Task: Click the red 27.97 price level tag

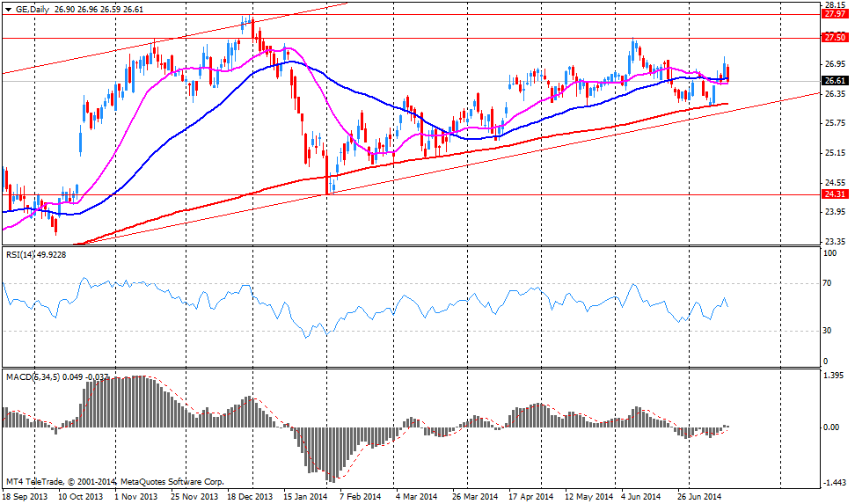Action: (834, 14)
